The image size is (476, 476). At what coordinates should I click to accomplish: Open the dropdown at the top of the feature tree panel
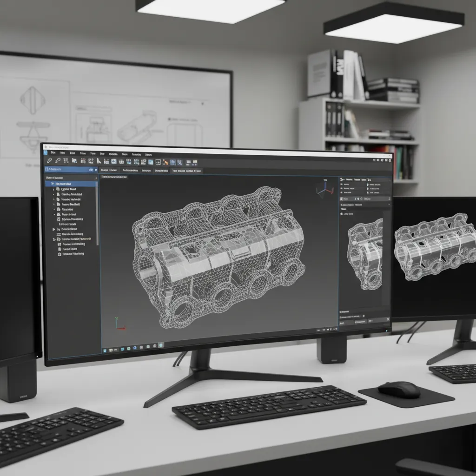[96, 178]
